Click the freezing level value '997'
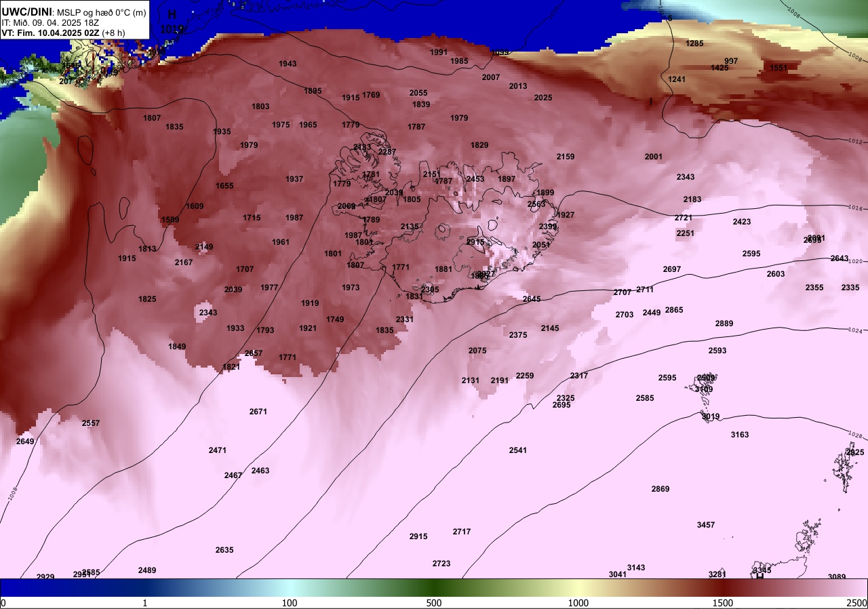The image size is (868, 609). pyautogui.click(x=731, y=61)
